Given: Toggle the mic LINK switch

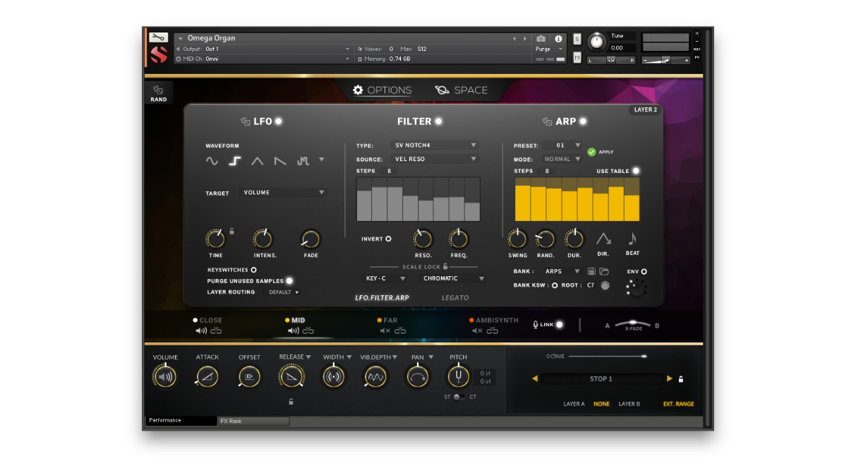Looking at the screenshot, I should 560,325.
